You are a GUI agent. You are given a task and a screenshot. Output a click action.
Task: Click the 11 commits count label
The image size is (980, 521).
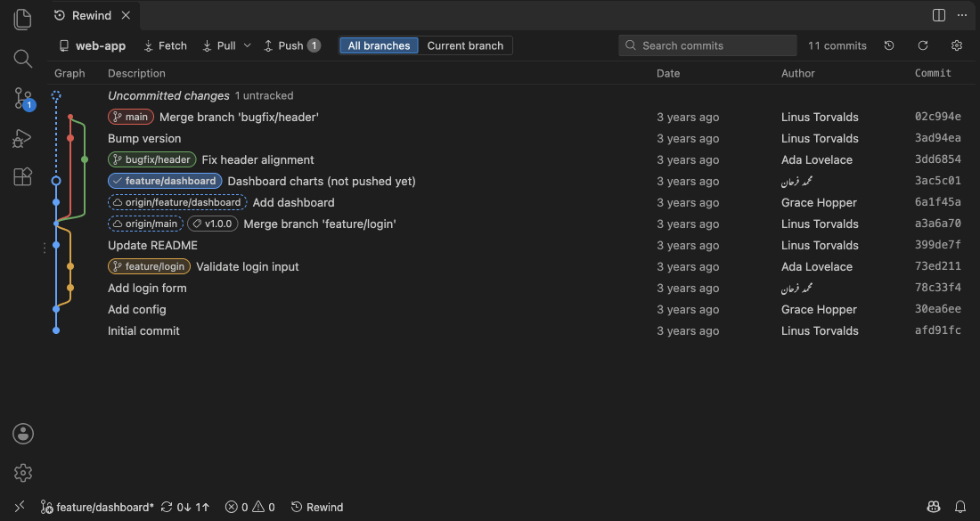click(x=837, y=45)
